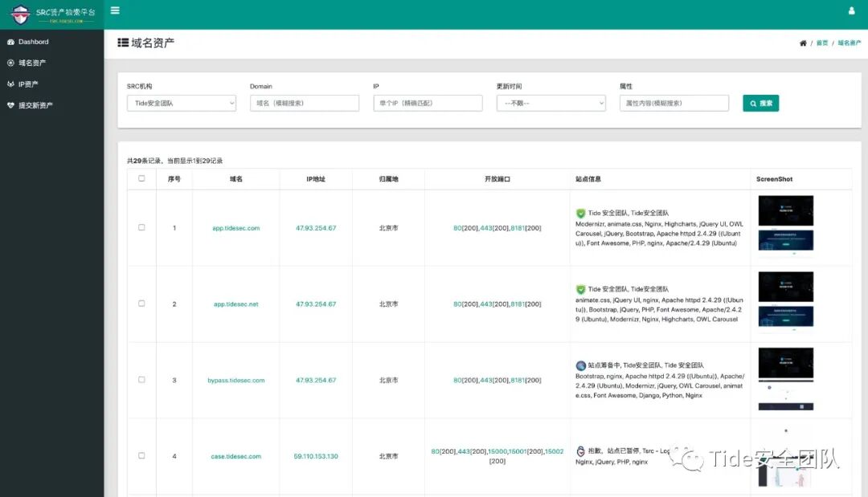Click the Domain search input field
Image resolution: width=868 pixels, height=497 pixels.
[305, 104]
